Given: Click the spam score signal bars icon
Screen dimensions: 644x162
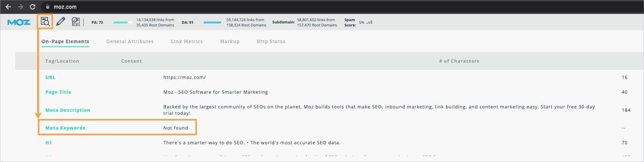Looking at the screenshot, I should (x=369, y=22).
